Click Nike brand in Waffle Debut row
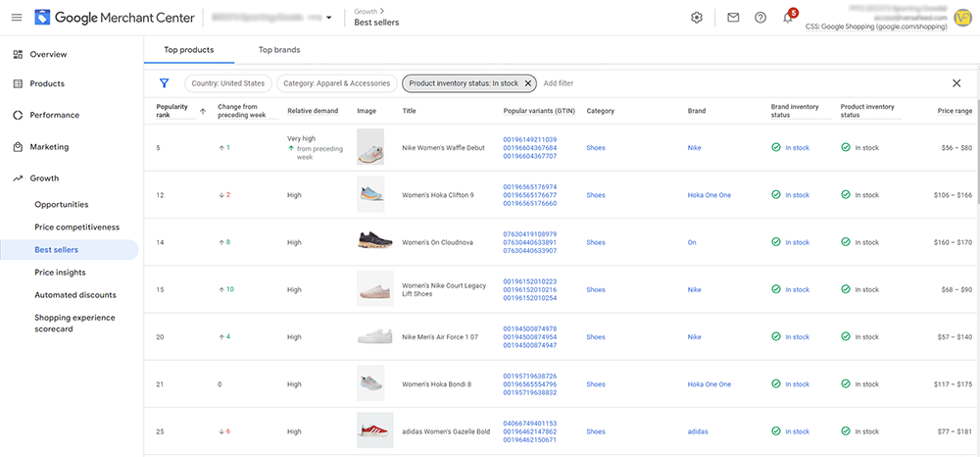The width and height of the screenshot is (980, 457). coord(695,148)
